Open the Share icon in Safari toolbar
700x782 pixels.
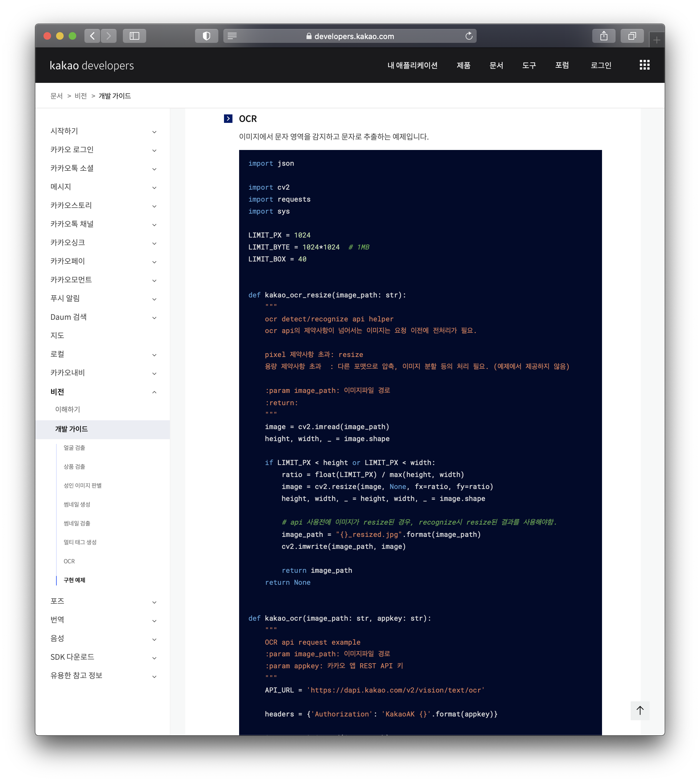click(604, 36)
